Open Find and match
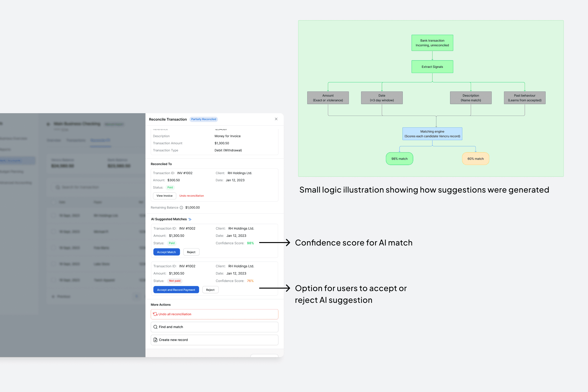The height and width of the screenshot is (392, 588). coord(215,327)
